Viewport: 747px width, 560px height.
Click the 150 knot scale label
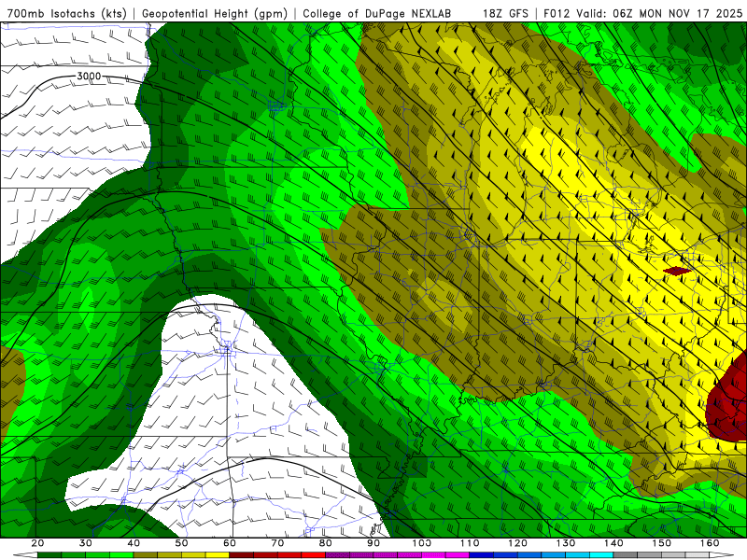(x=662, y=543)
